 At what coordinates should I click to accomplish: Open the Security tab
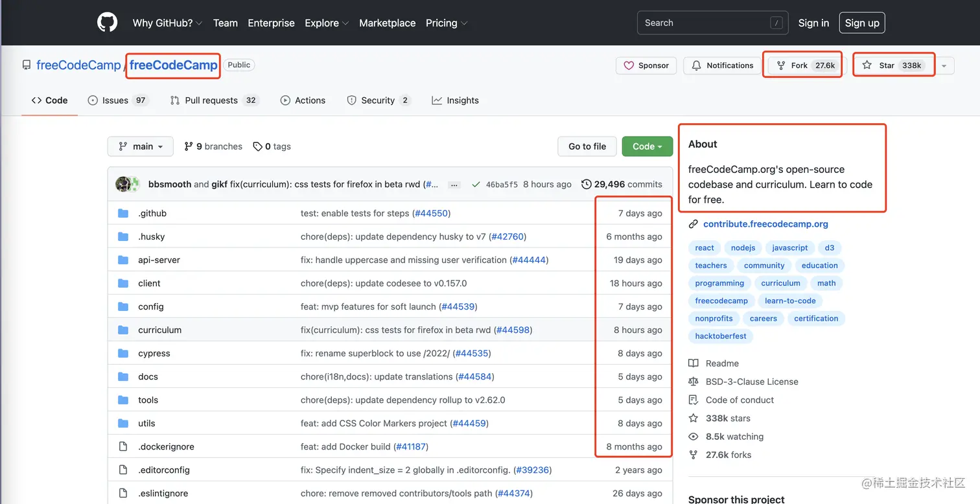pos(379,100)
